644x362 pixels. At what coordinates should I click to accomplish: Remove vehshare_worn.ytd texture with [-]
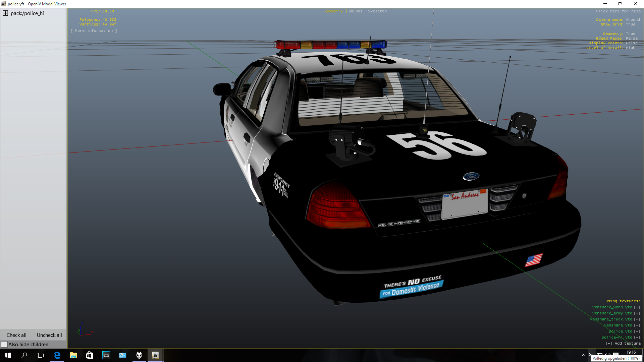point(637,307)
